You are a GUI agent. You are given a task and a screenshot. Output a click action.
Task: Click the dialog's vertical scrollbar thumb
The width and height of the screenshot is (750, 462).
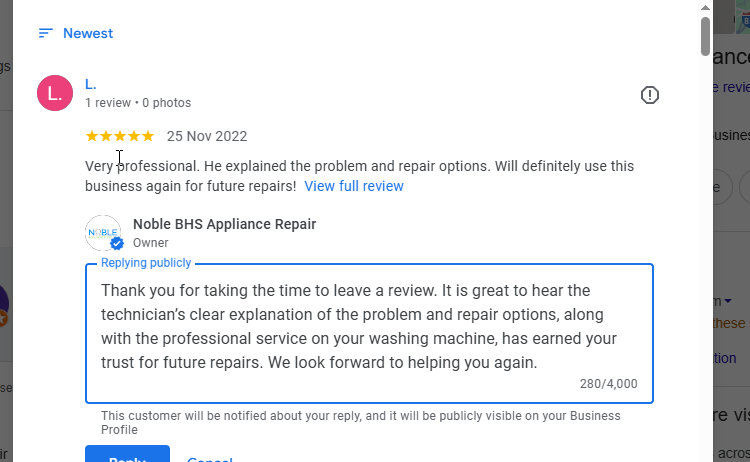tap(705, 35)
